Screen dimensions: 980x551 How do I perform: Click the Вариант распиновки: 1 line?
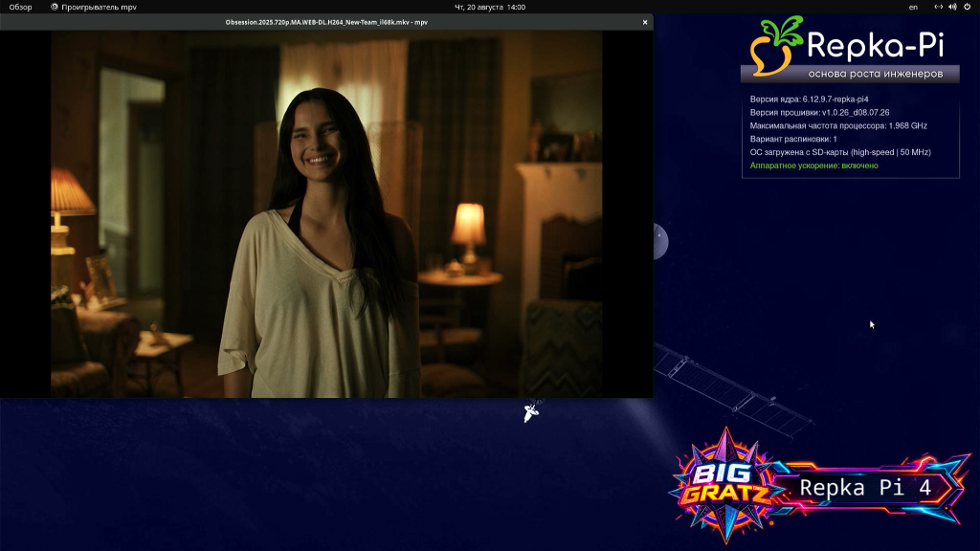coord(793,139)
